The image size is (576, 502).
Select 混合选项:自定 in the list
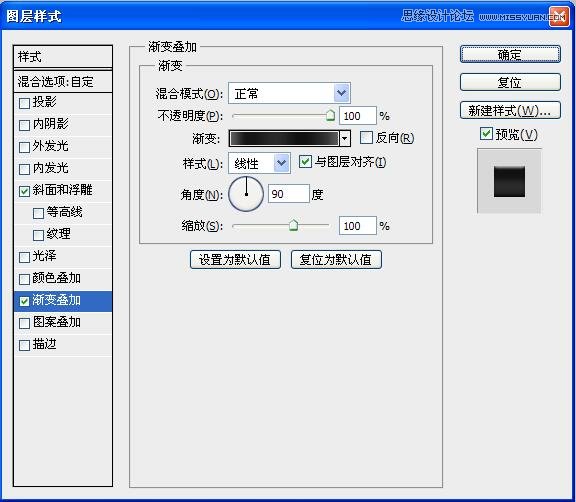click(62, 81)
